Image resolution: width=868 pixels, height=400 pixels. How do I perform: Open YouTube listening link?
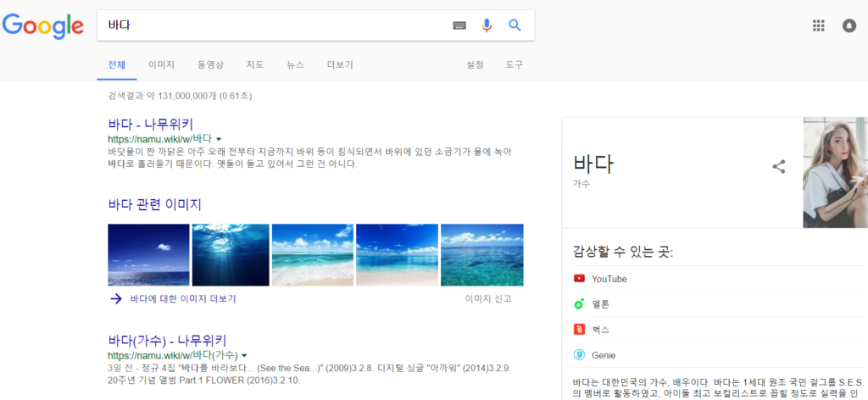(609, 279)
